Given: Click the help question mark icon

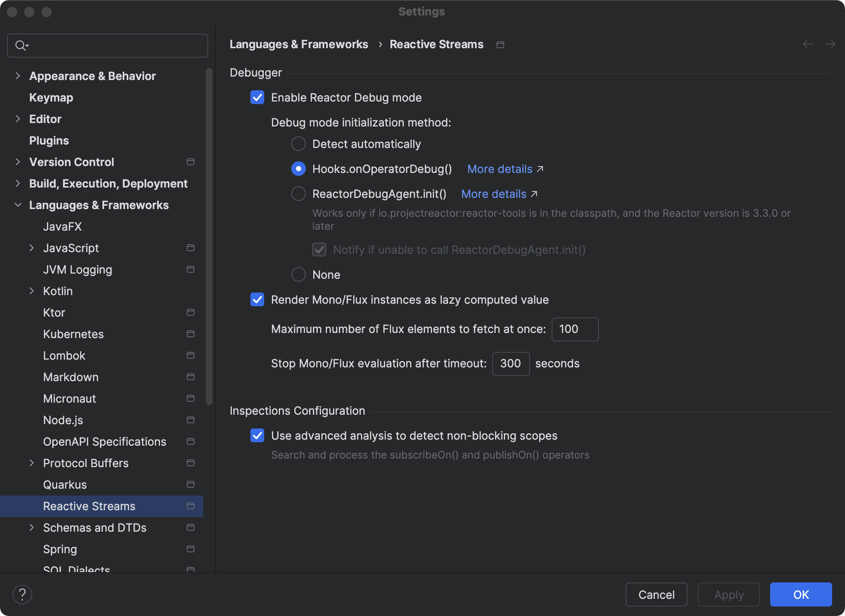Looking at the screenshot, I should pyautogui.click(x=22, y=594).
